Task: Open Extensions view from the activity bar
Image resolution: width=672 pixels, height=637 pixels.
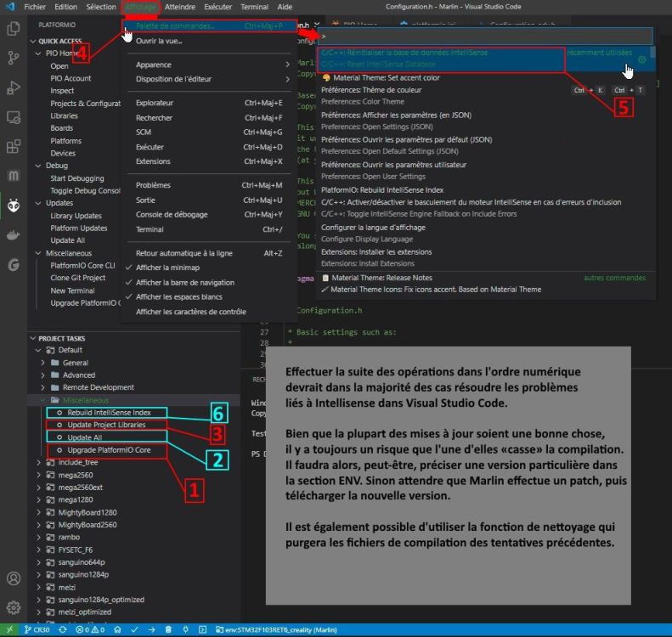Action: pos(14,146)
